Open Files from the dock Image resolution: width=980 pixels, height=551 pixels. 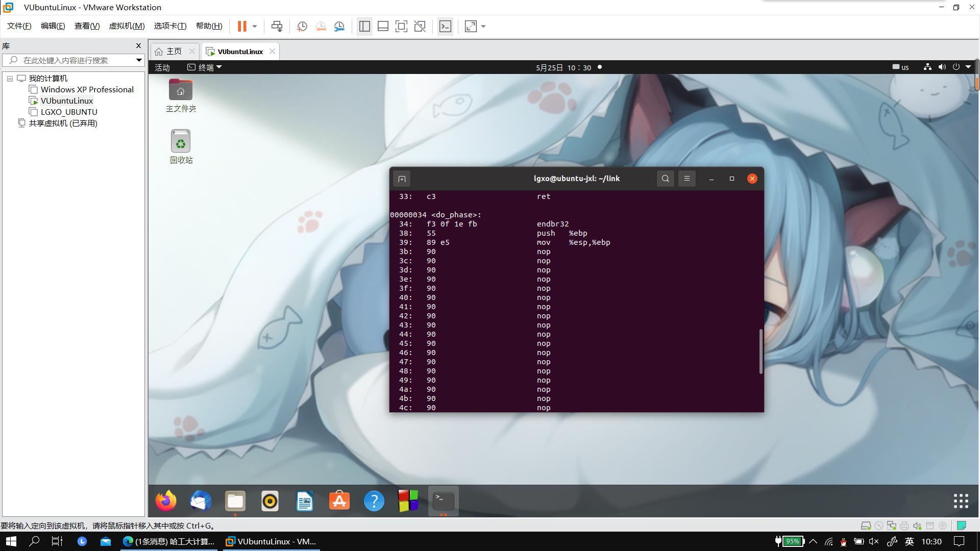pos(235,501)
